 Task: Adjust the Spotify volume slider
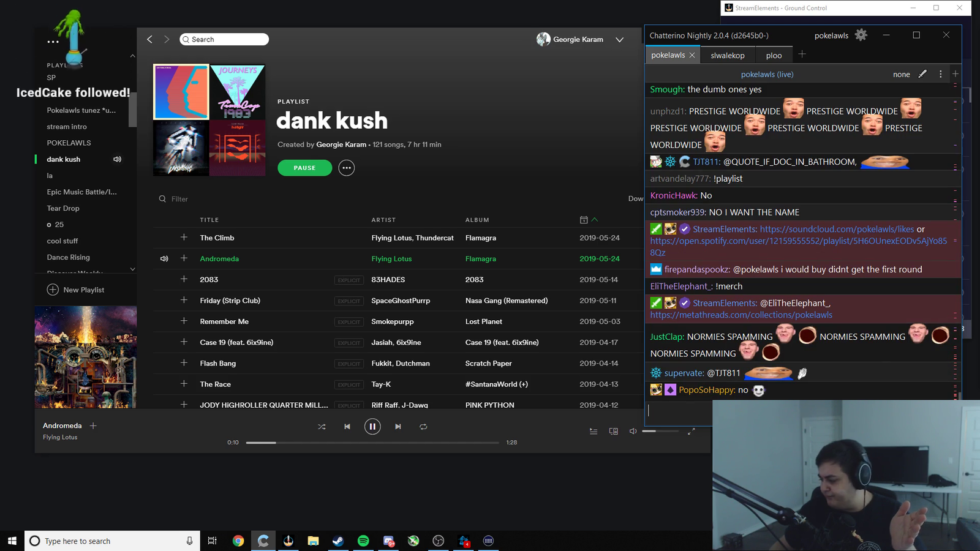tap(660, 431)
